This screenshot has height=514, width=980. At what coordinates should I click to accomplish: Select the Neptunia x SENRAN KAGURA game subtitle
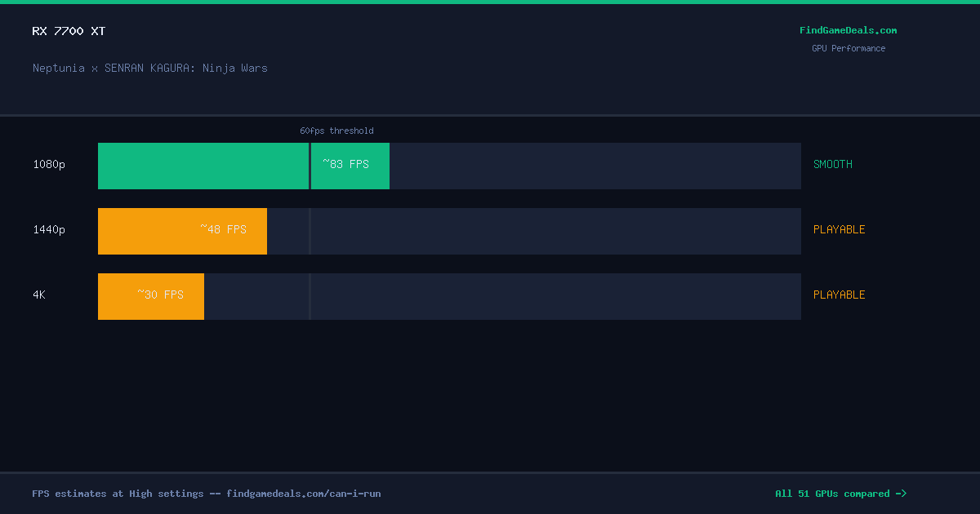click(x=150, y=68)
